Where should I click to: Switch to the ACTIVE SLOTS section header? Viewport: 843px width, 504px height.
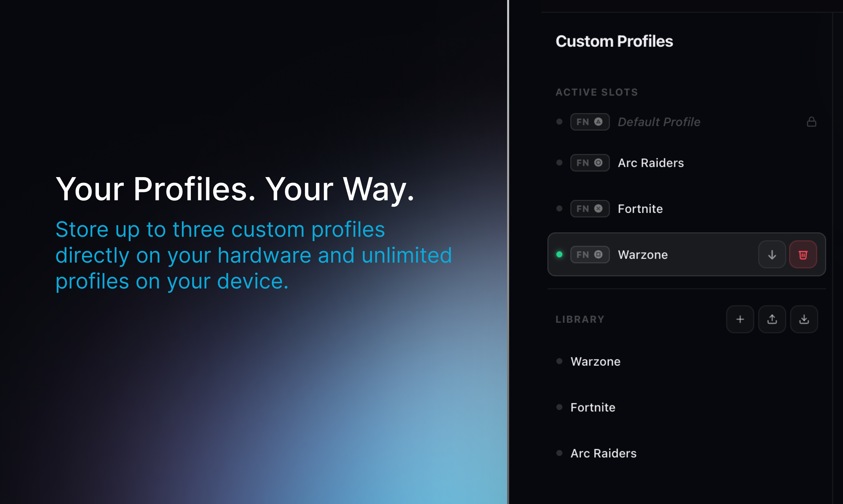click(x=596, y=92)
